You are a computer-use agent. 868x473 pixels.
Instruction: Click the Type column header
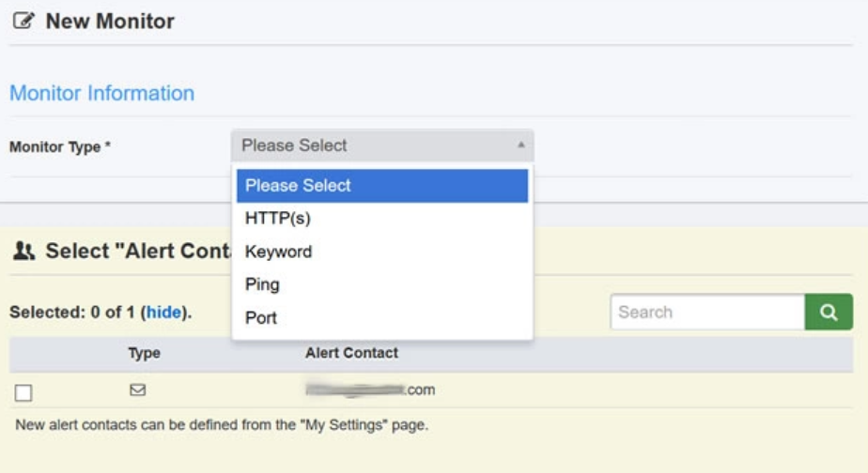[x=144, y=354]
